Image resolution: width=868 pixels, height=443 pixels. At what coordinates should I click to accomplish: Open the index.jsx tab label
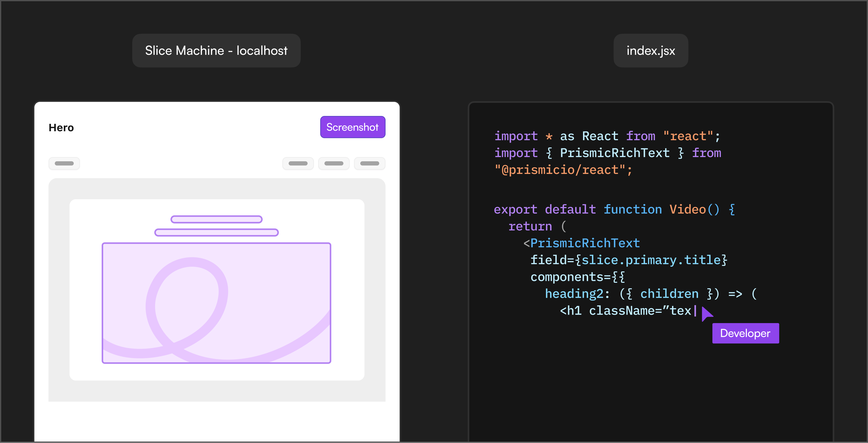[650, 51]
